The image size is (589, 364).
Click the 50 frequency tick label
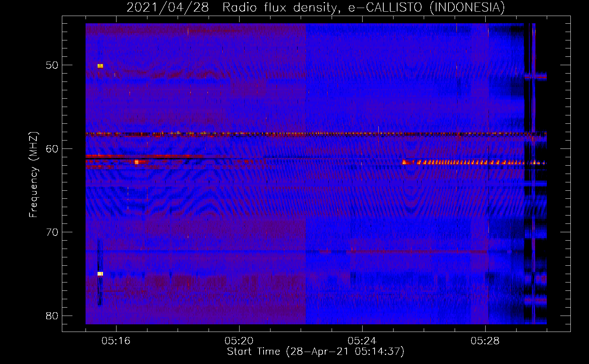pyautogui.click(x=52, y=65)
